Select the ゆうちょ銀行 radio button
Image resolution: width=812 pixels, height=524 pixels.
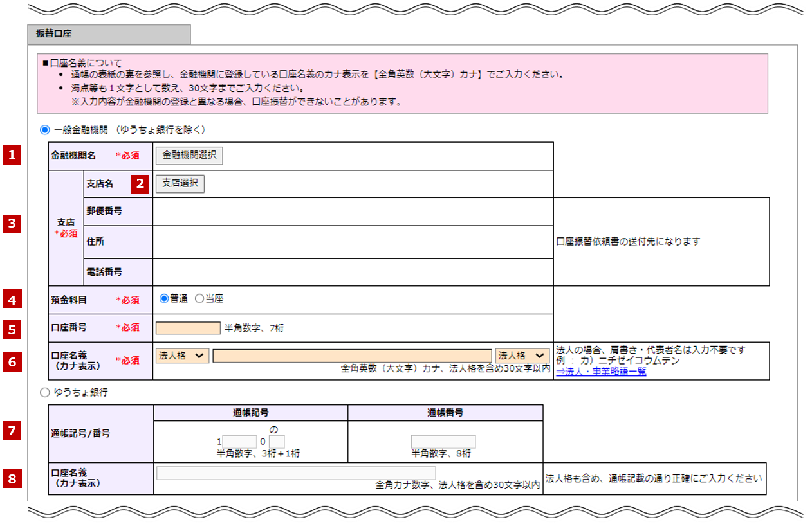click(x=43, y=393)
